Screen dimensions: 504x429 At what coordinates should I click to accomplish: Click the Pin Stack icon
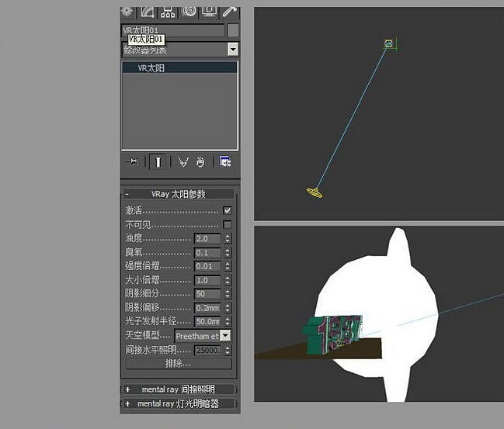tap(132, 161)
